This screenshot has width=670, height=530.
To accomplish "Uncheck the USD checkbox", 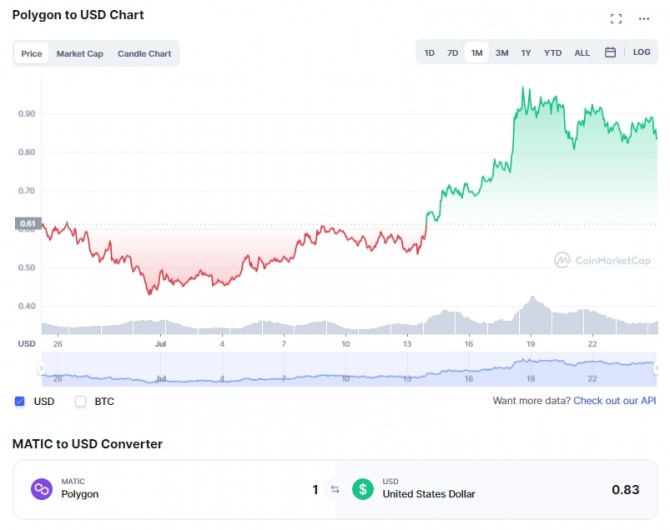I will pos(20,401).
